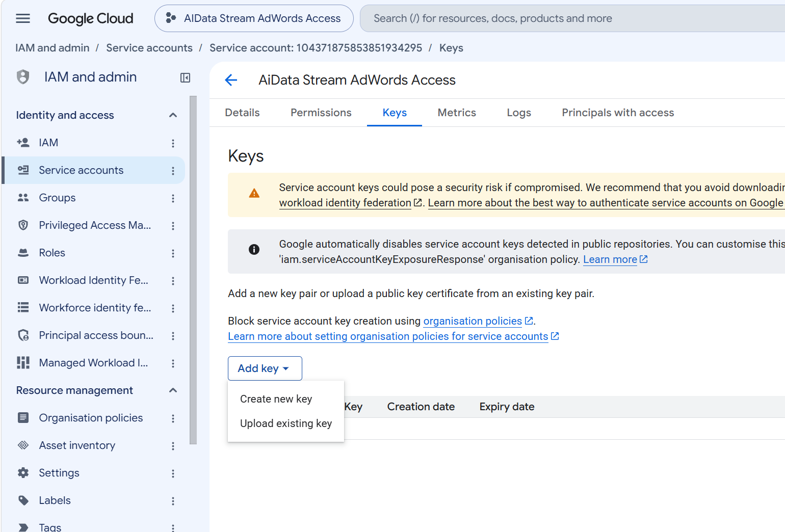Switch to the Permissions tab
Screen dimensions: 785x532
(321, 113)
